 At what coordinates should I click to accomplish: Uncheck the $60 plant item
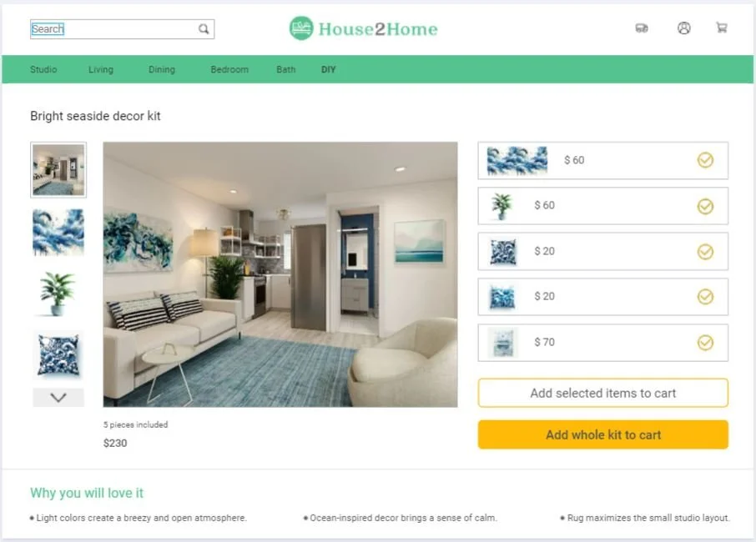(x=705, y=206)
